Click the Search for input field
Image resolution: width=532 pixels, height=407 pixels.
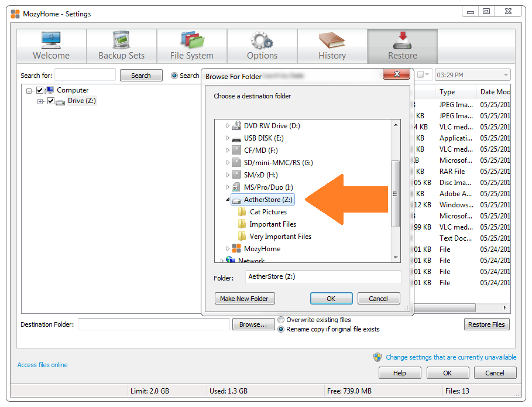[x=85, y=75]
